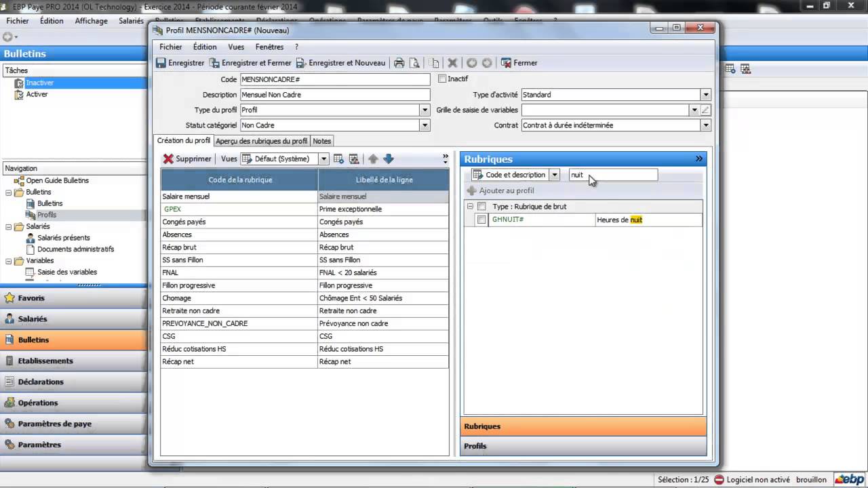The image size is (868, 488).
Task: Collapse Variables folder in Navigation tree
Action: click(8, 260)
